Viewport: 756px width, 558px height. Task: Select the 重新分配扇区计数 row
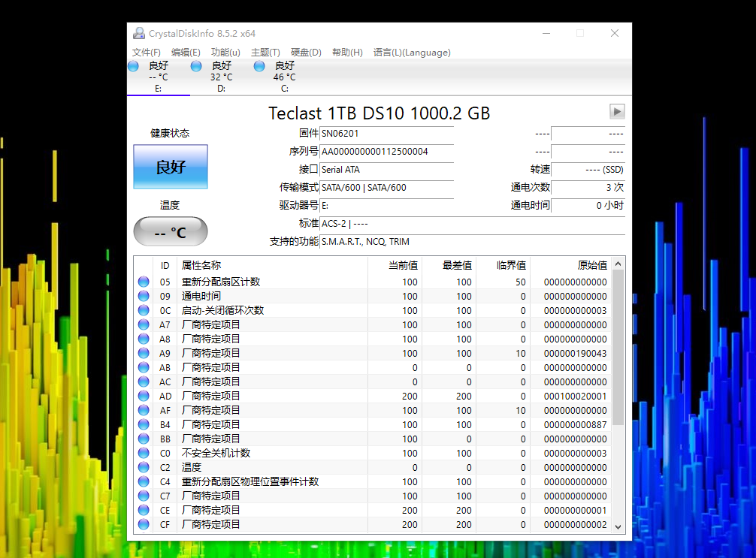[373, 282]
